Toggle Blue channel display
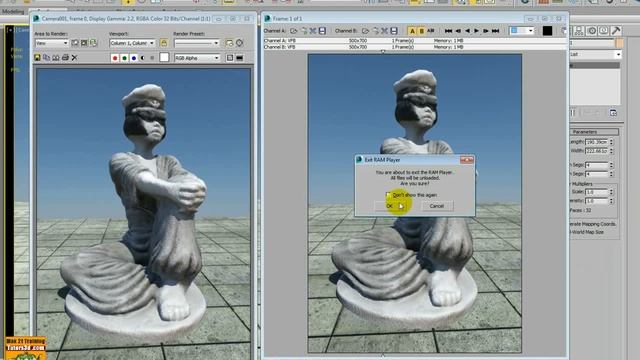Image resolution: width=640 pixels, height=360 pixels. click(134, 58)
